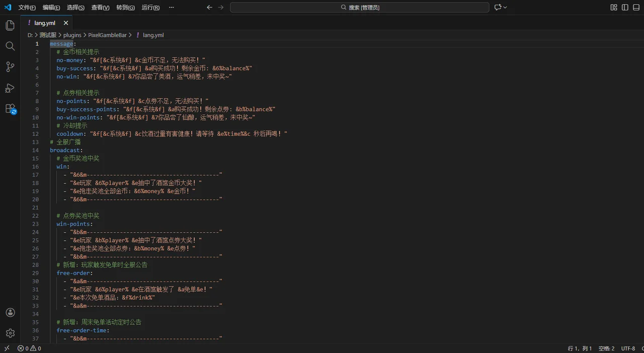
Task: Open the 查看(V) menu
Action: coord(100,8)
